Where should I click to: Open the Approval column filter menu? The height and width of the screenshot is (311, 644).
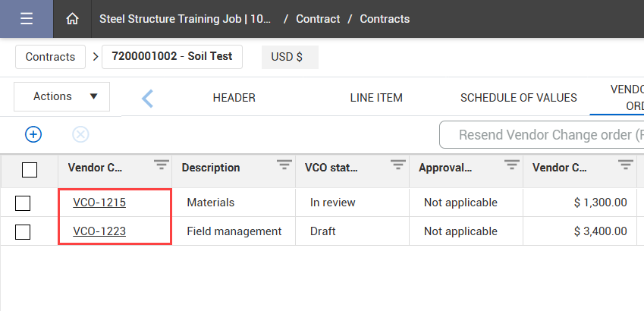tap(512, 165)
